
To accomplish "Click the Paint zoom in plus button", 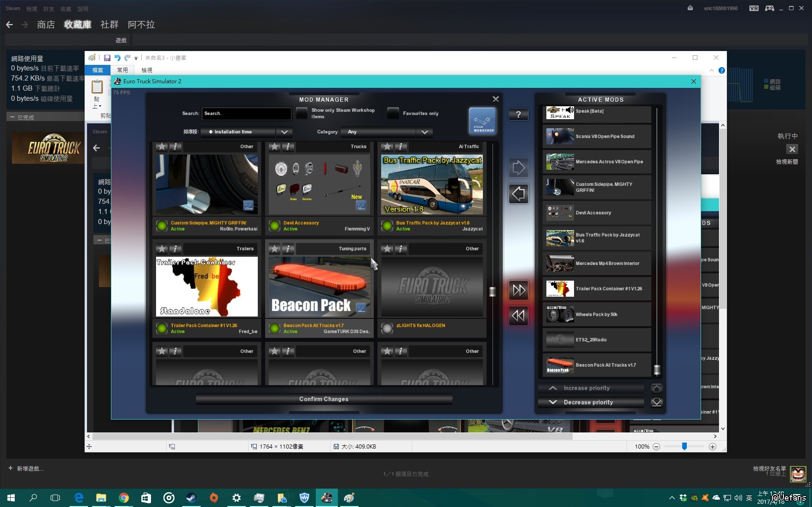I will pyautogui.click(x=713, y=447).
